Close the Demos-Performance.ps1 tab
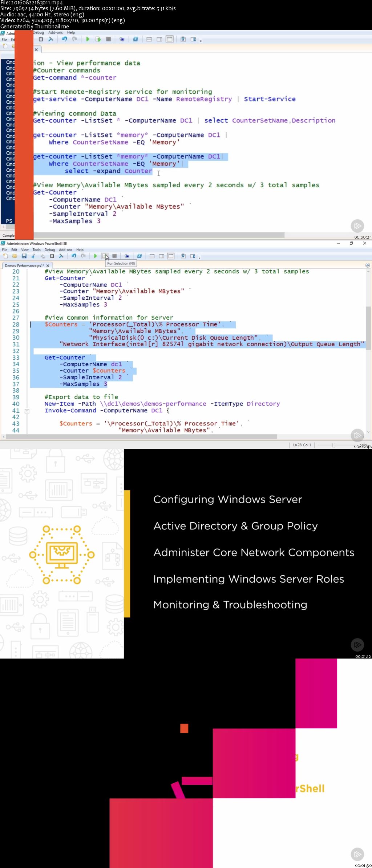 [x=48, y=265]
